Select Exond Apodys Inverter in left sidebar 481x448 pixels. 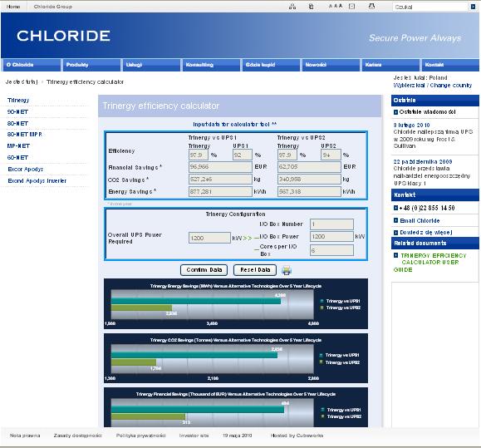pyautogui.click(x=37, y=181)
